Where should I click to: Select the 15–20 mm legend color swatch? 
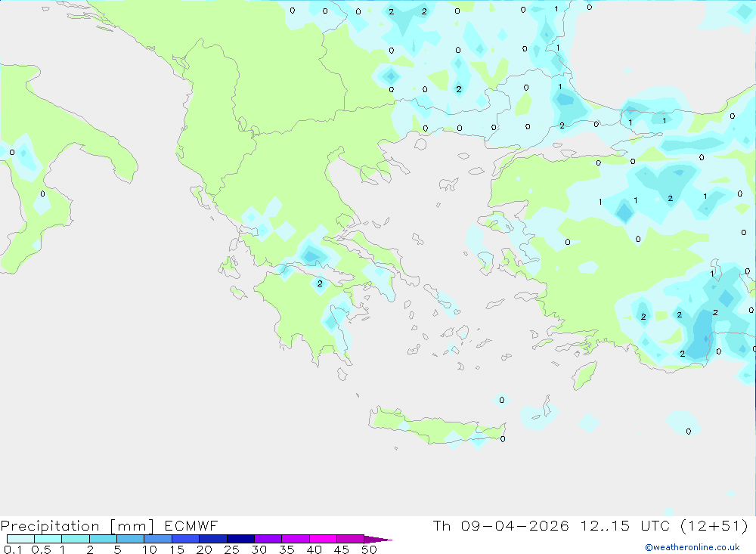click(x=186, y=539)
